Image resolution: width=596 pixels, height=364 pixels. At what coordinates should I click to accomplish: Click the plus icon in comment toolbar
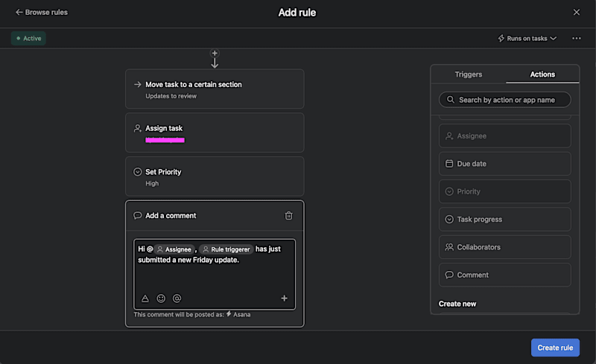[284, 298]
